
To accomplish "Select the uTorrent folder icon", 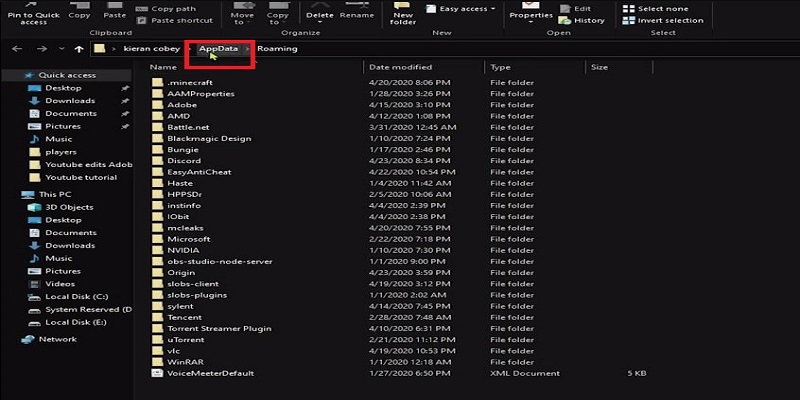I will coord(157,340).
